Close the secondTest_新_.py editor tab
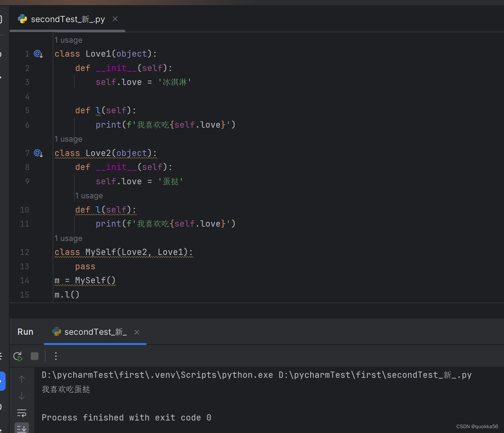This screenshot has width=504, height=433. pos(115,19)
